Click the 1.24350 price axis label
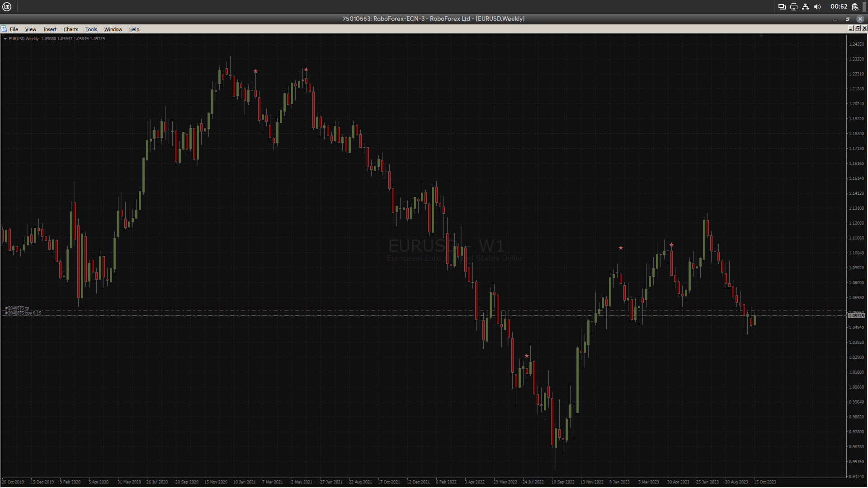Screen dimensions: 868x488 pos(856,44)
